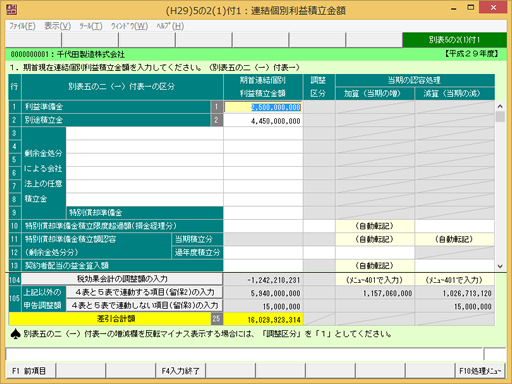This screenshot has height=384, width=512.
Task: Open the ツール(T) menu
Action: point(91,26)
